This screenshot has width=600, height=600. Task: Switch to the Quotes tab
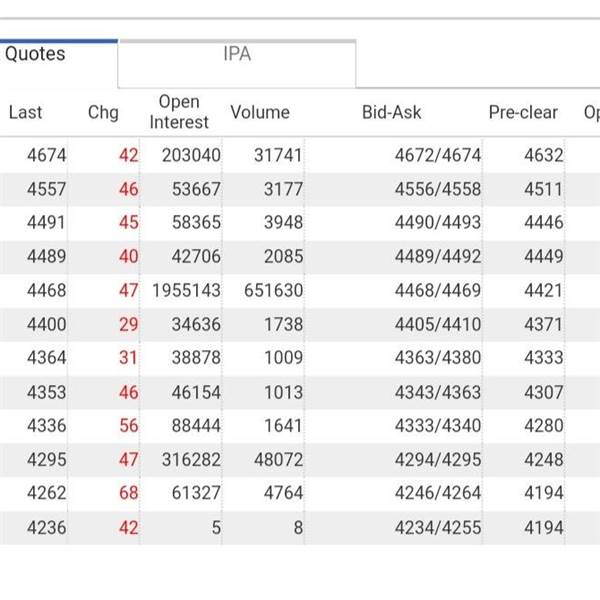[59, 63]
